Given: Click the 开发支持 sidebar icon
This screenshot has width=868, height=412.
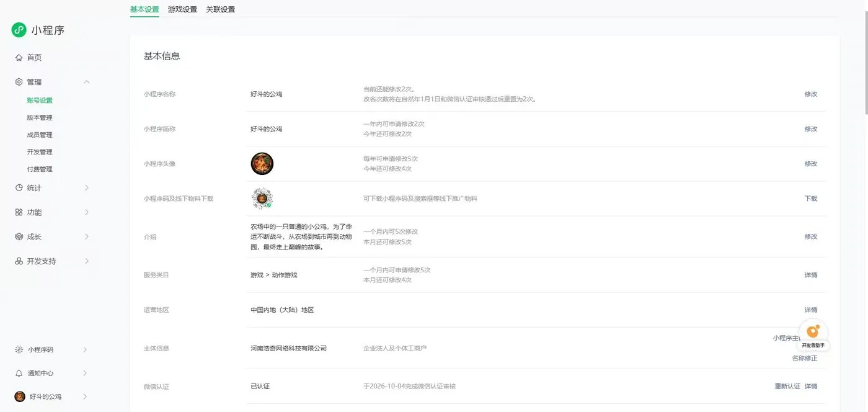Looking at the screenshot, I should point(19,261).
